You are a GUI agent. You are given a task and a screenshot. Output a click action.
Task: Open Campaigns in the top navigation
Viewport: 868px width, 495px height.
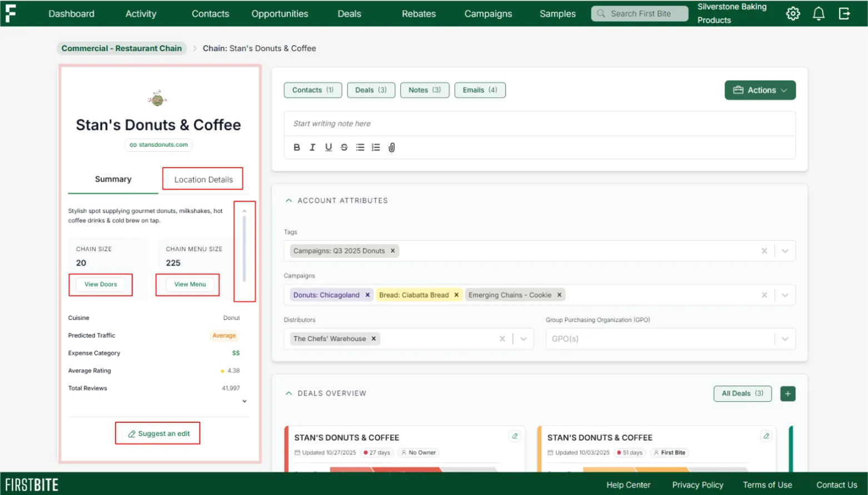(488, 13)
